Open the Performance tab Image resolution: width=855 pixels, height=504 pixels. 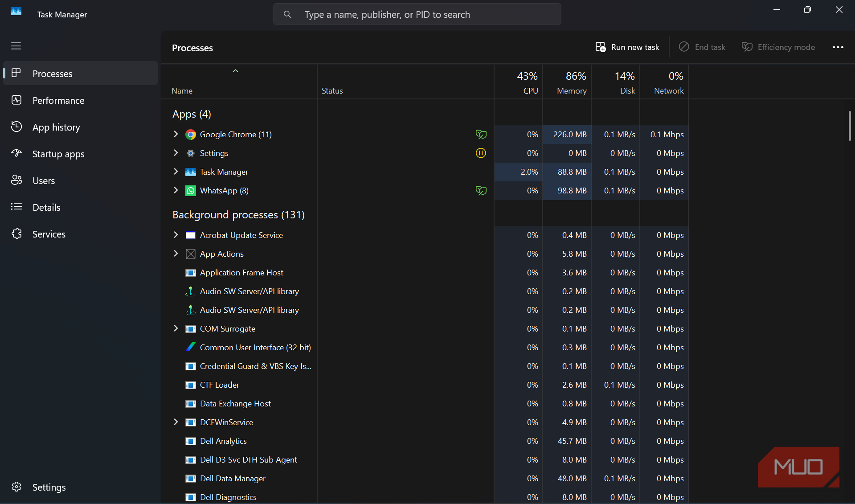pos(80,100)
